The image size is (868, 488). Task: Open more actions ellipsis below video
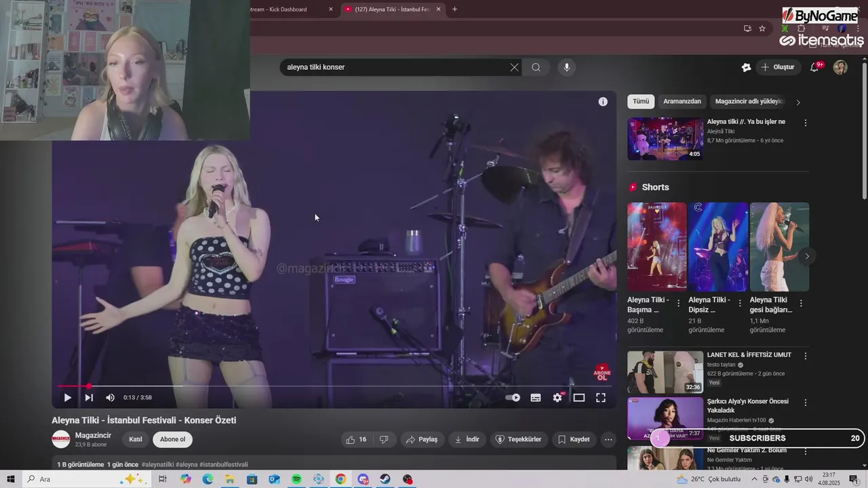608,439
